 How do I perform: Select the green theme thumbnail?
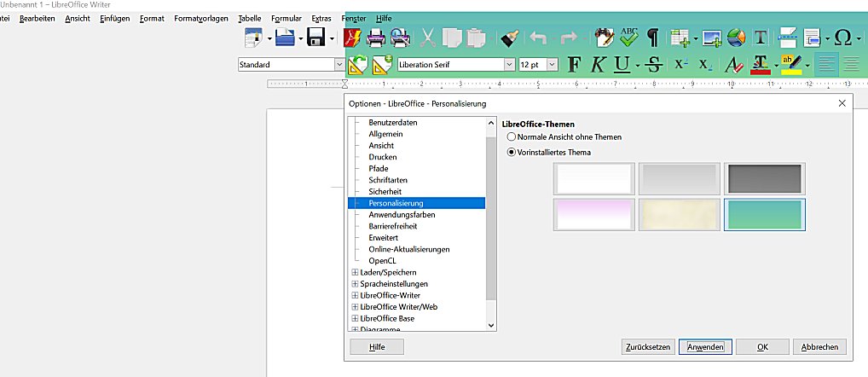pos(765,214)
